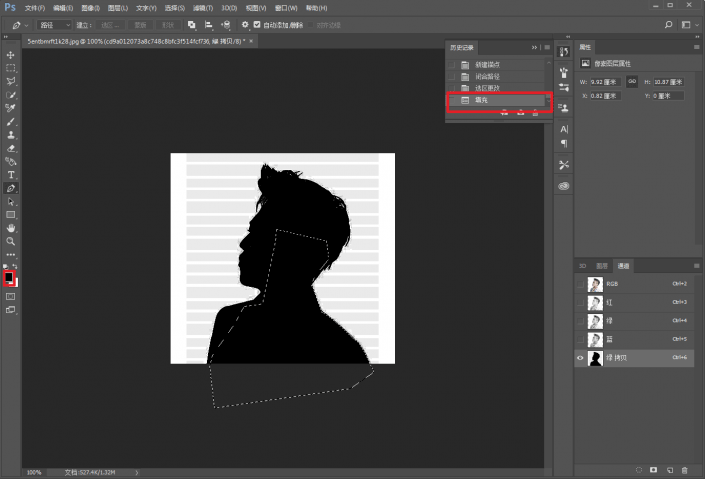This screenshot has width=705, height=479.
Task: Create new channel icon
Action: (x=669, y=470)
